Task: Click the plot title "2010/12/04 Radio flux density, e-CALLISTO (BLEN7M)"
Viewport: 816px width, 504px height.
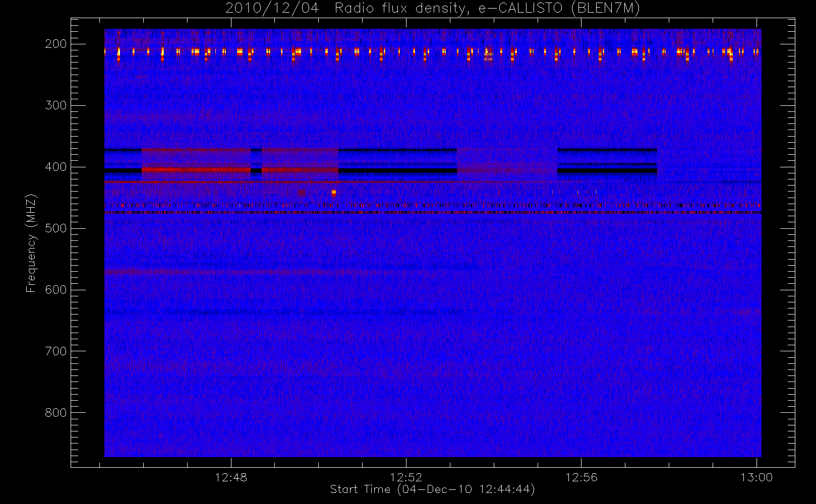Action: (433, 9)
